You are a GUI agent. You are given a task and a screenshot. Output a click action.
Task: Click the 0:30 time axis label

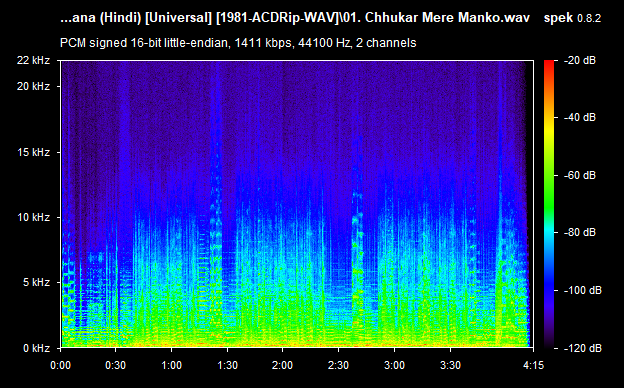[115, 365]
